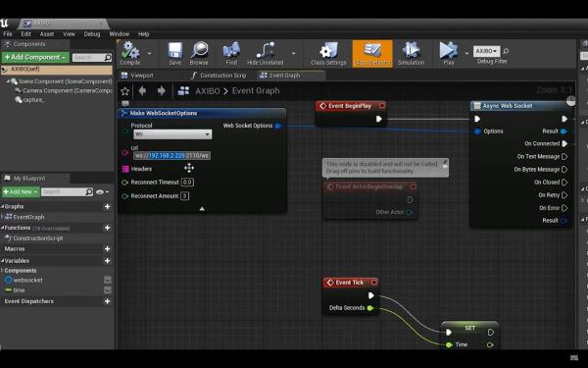Click the Unreal Engine logo icon
This screenshot has height=368, width=588.
4,24
